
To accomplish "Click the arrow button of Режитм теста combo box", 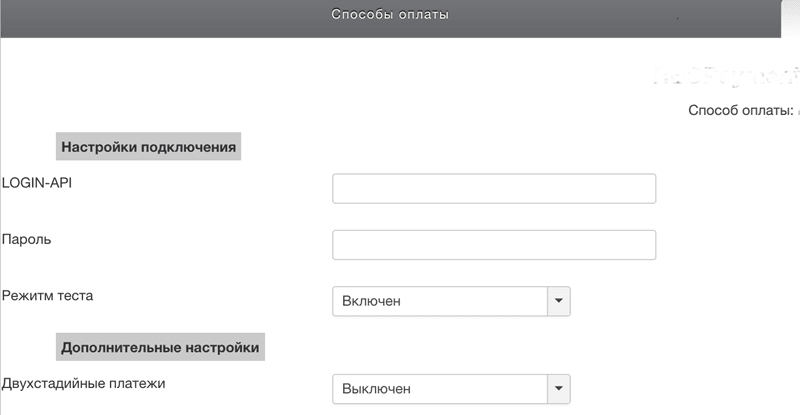I will 559,301.
